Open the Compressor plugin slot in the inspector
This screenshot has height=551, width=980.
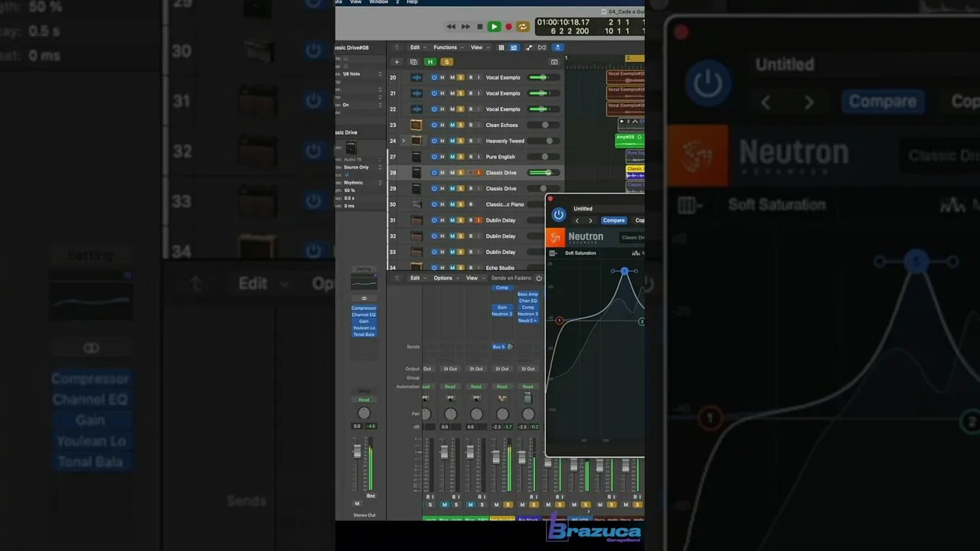tap(364, 308)
